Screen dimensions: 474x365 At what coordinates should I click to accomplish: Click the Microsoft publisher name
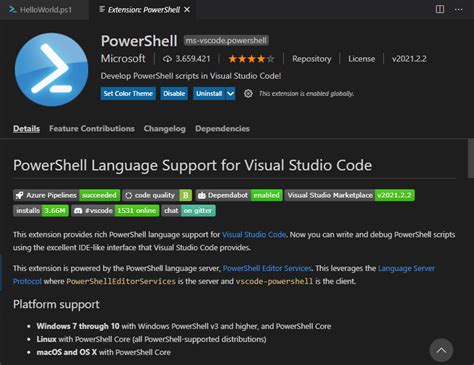[123, 59]
